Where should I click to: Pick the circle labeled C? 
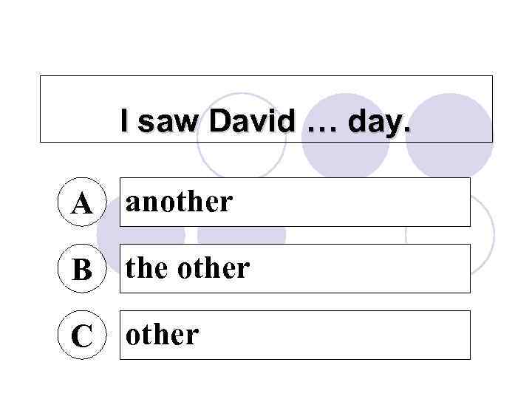pos(82,335)
